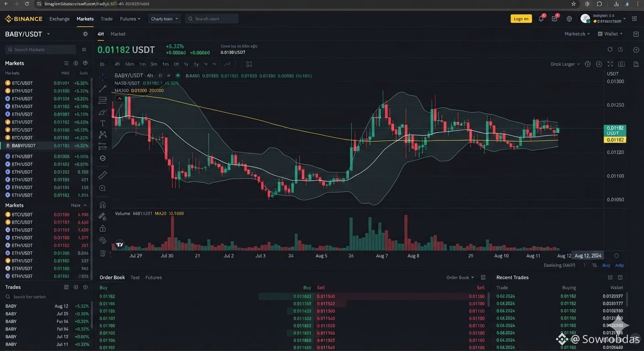Click the MA200 indicator legend line

139,90
